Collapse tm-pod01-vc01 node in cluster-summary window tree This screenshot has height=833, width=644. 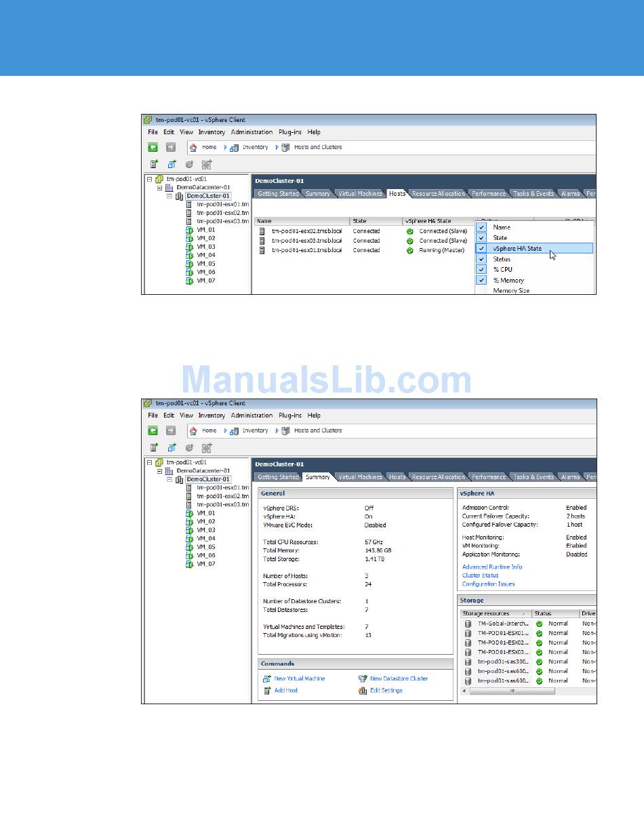tap(150, 462)
